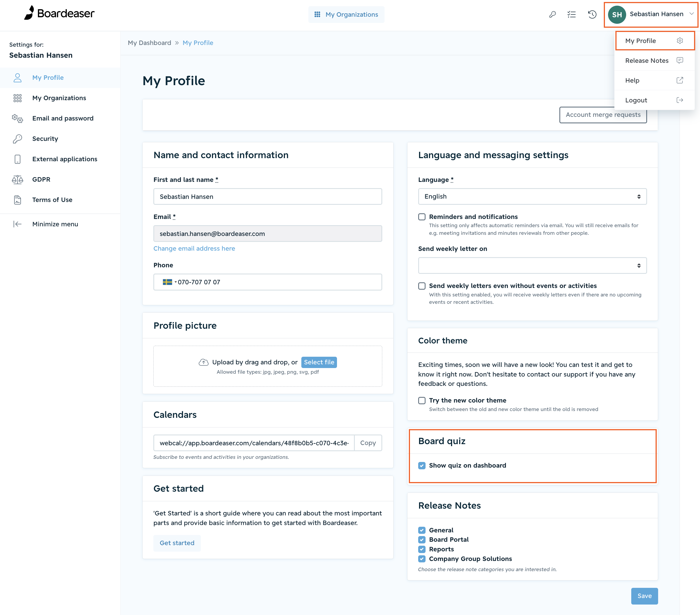Click the document icon beside Terms of Use
700x615 pixels.
18,200
